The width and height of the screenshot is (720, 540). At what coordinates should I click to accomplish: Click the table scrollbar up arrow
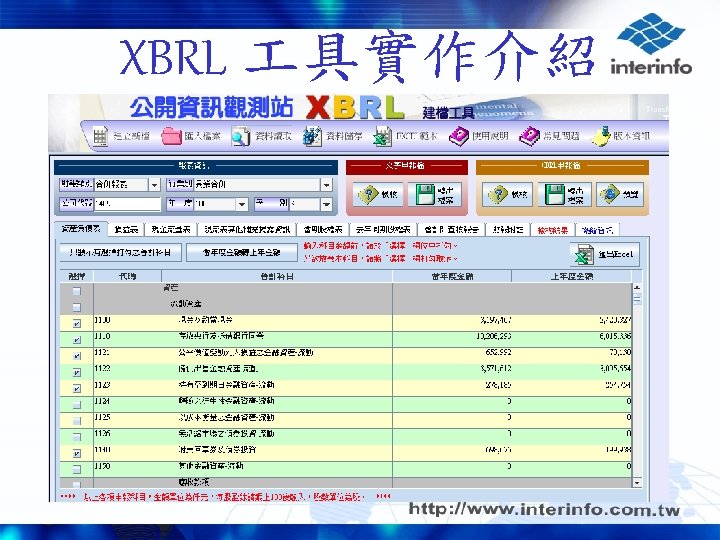pyautogui.click(x=637, y=288)
